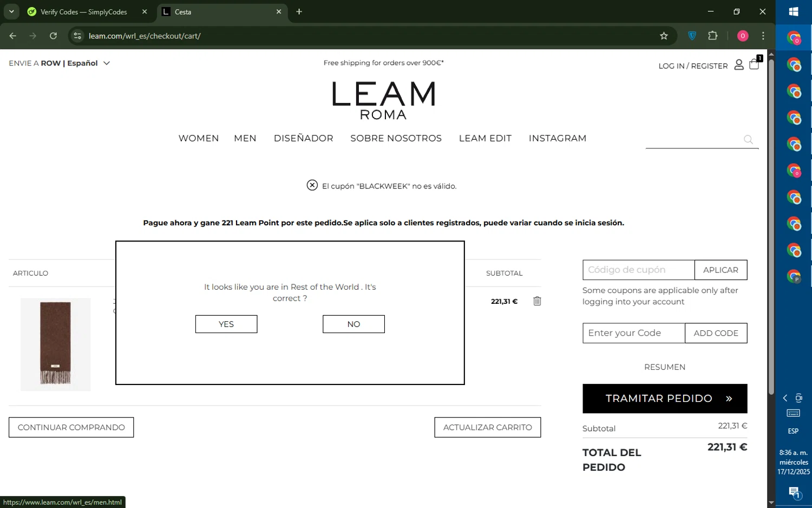Viewport: 812px width, 508px height.
Task: View site information icon in address bar
Action: click(x=77, y=36)
